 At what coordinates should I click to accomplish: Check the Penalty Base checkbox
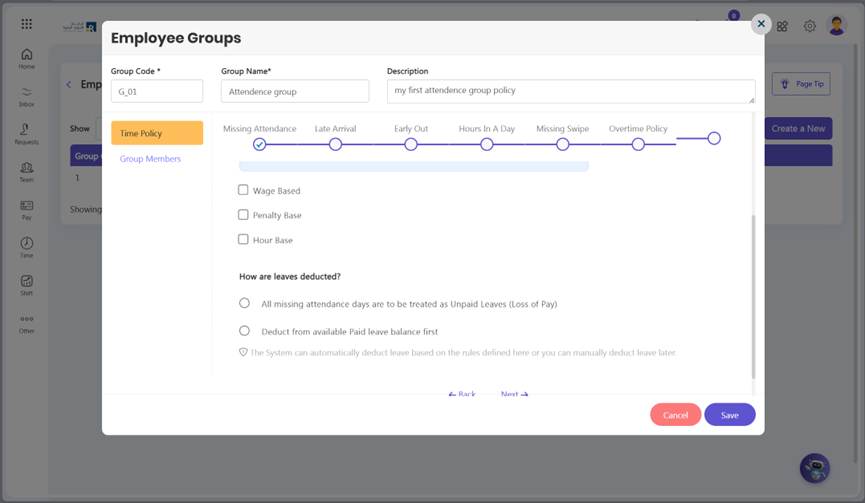[x=243, y=215]
